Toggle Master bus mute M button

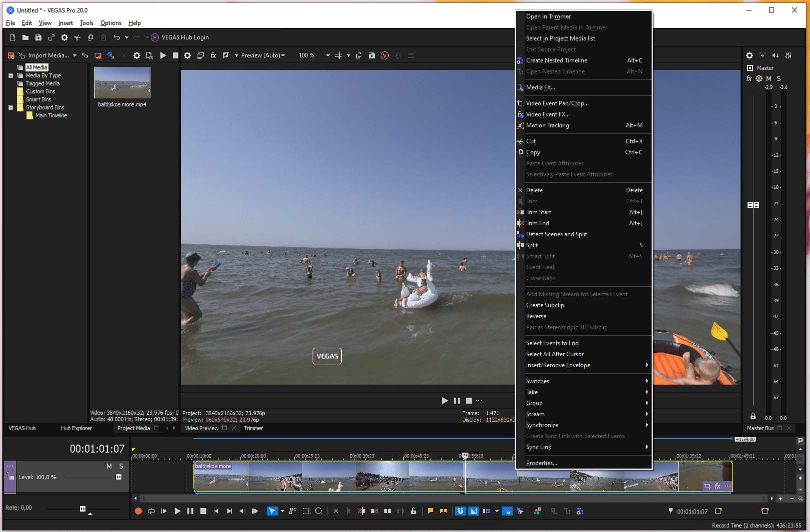(x=769, y=78)
